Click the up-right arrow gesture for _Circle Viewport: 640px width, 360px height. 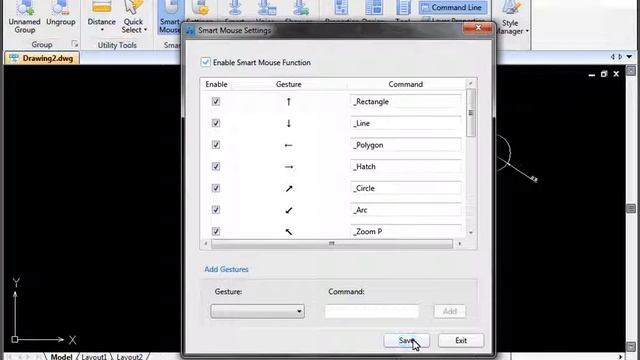[289, 188]
